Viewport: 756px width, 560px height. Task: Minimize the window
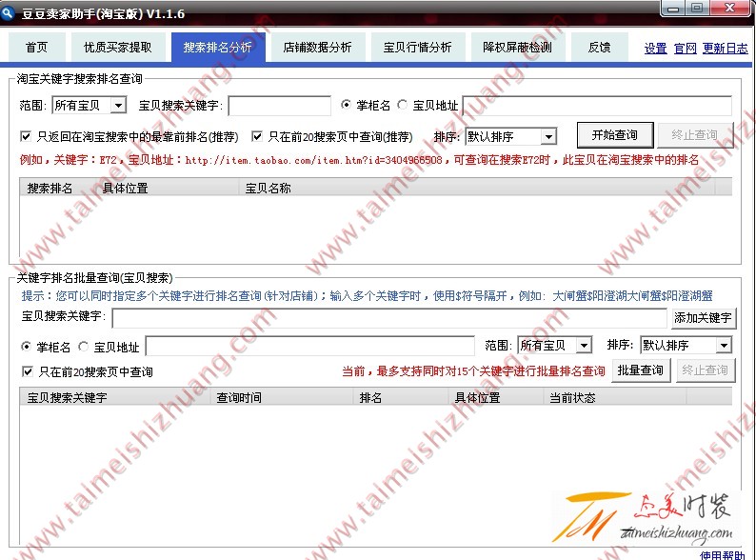coord(673,9)
